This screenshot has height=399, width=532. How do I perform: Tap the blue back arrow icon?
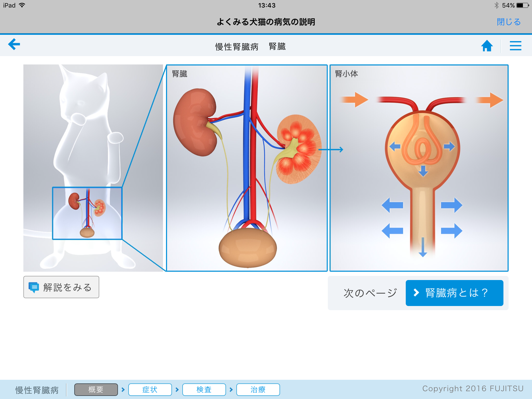[x=14, y=44]
